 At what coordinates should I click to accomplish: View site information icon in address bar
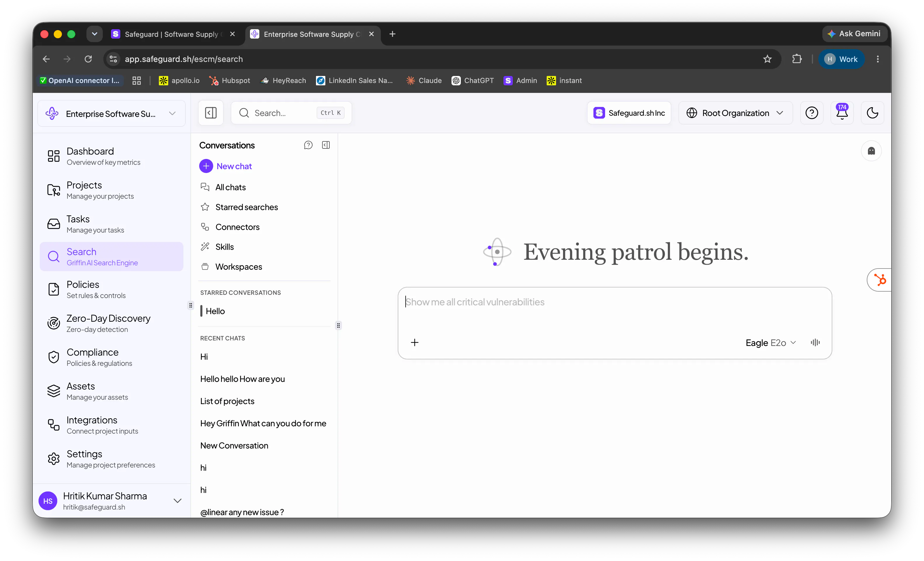tap(113, 59)
